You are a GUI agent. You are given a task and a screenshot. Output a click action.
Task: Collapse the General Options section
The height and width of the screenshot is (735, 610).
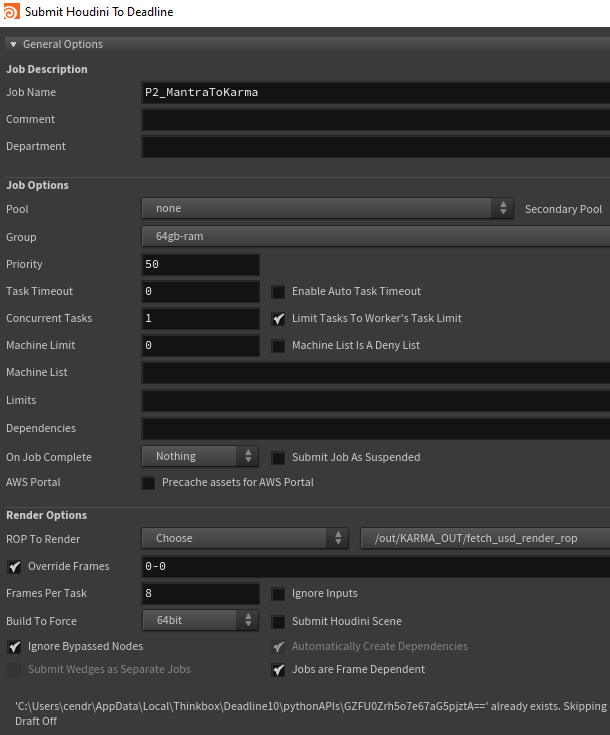13,45
